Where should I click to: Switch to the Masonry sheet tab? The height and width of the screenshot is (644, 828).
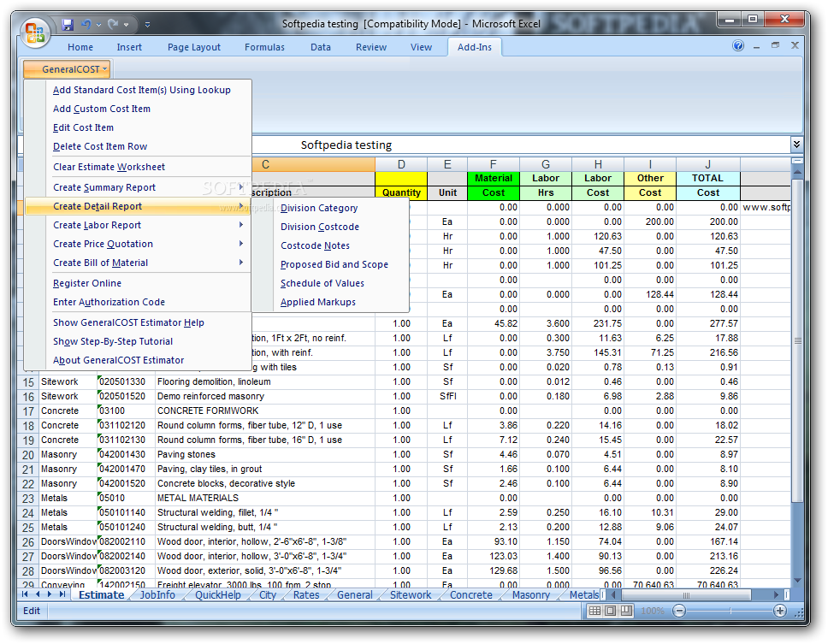530,595
